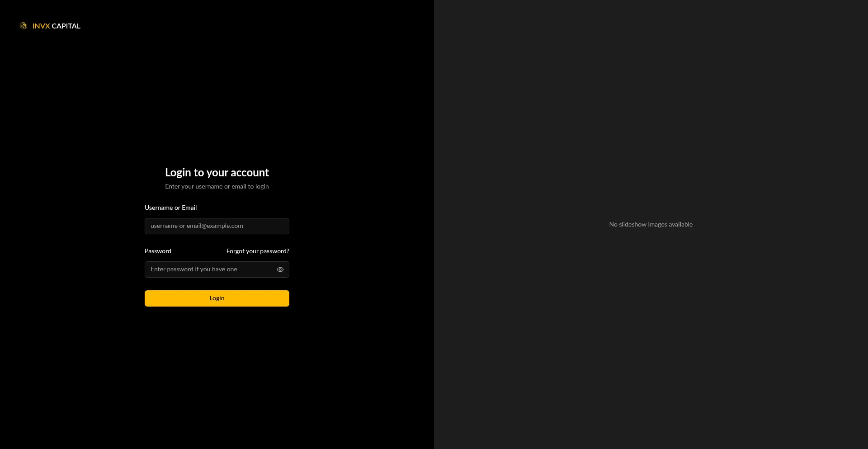Image resolution: width=868 pixels, height=449 pixels.
Task: Click the word account in the heading
Action: (x=250, y=172)
